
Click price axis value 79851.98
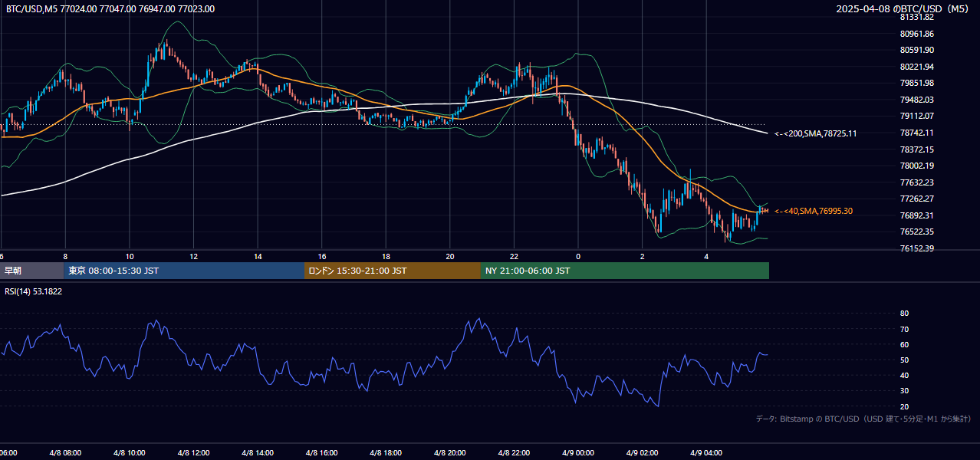(916, 83)
